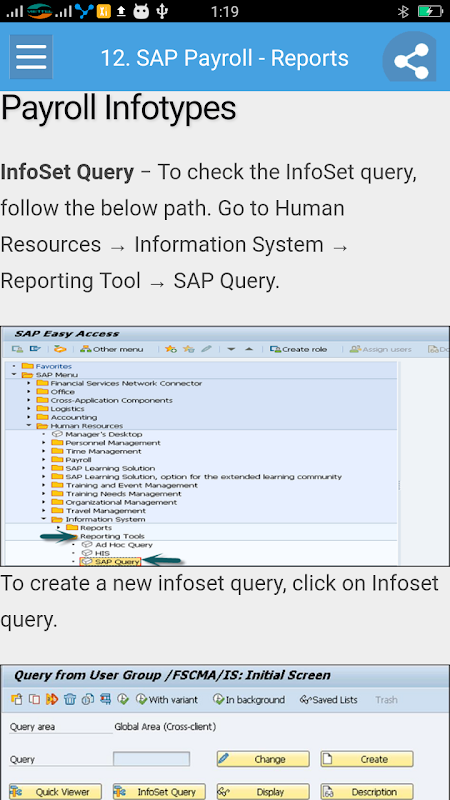Select the SAP Query entry

[x=111, y=562]
